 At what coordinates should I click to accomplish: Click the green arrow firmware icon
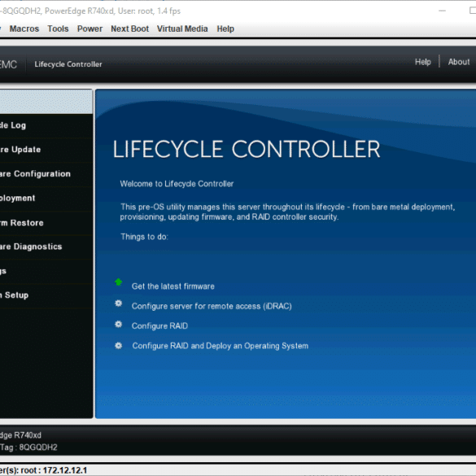(119, 282)
